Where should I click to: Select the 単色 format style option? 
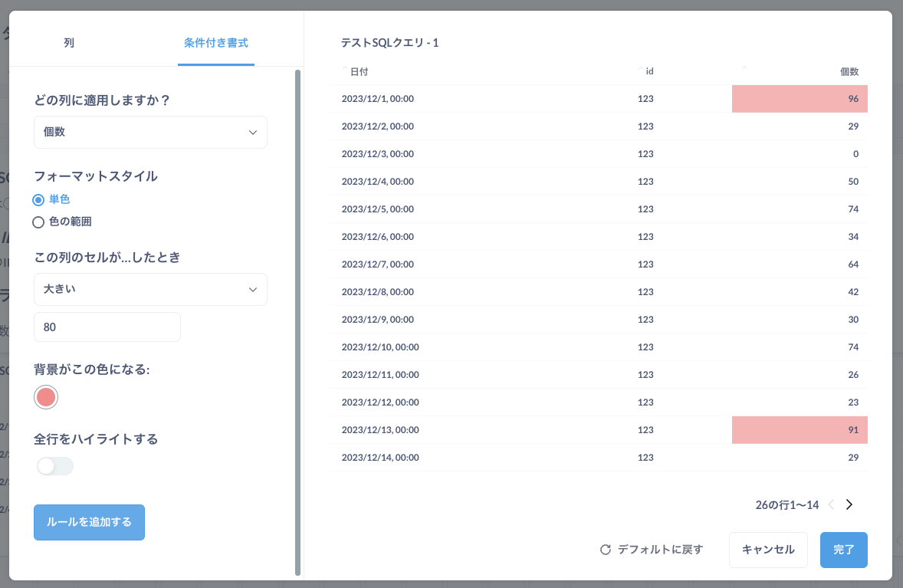pos(38,199)
